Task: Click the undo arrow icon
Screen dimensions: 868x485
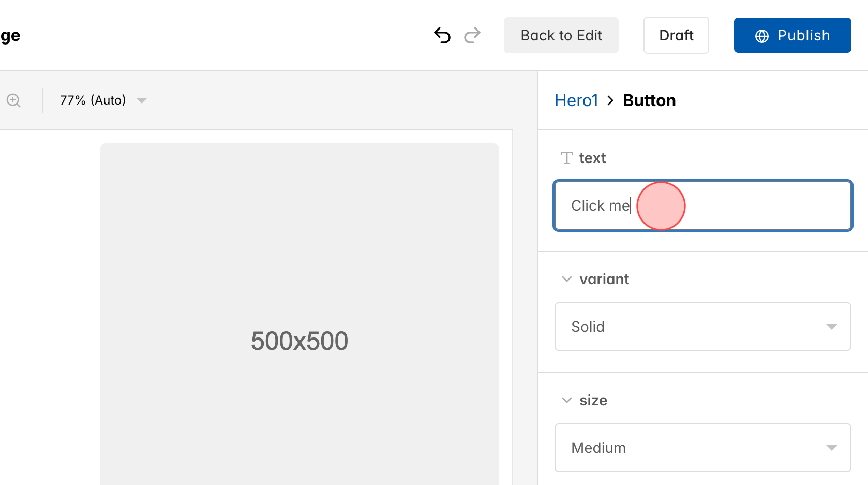Action: coord(442,35)
